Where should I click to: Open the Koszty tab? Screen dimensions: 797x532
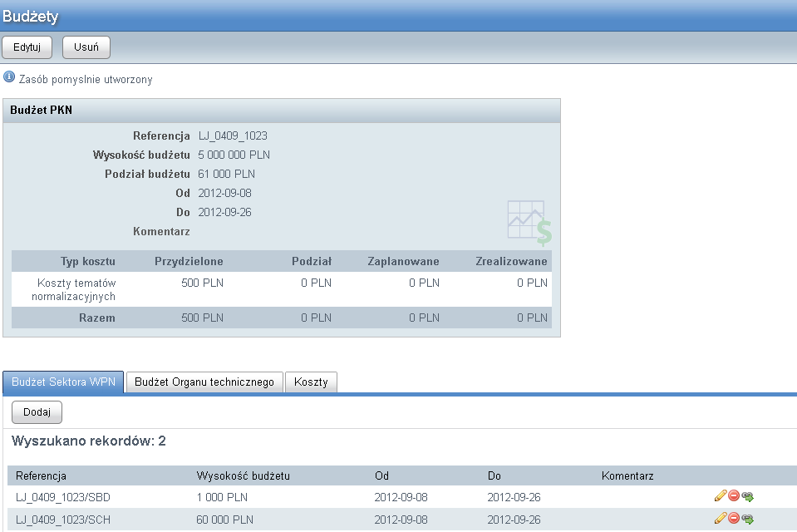[x=311, y=382]
